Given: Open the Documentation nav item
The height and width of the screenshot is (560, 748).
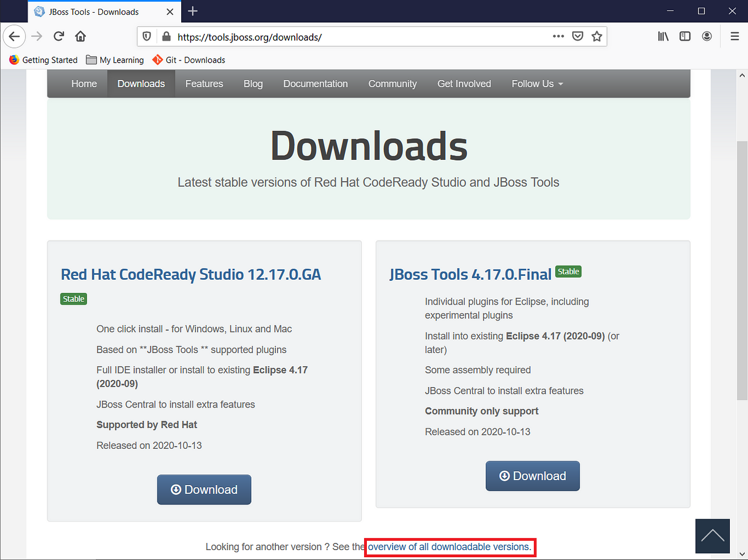Looking at the screenshot, I should tap(316, 84).
